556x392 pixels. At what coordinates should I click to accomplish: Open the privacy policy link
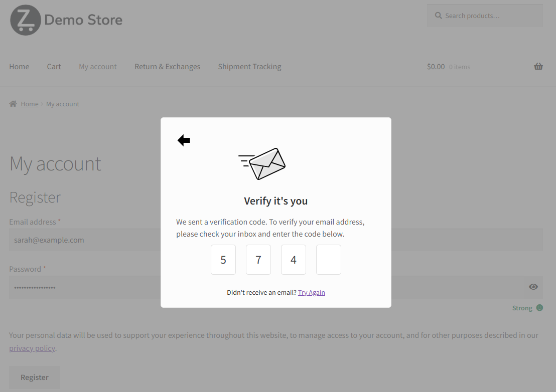click(32, 348)
